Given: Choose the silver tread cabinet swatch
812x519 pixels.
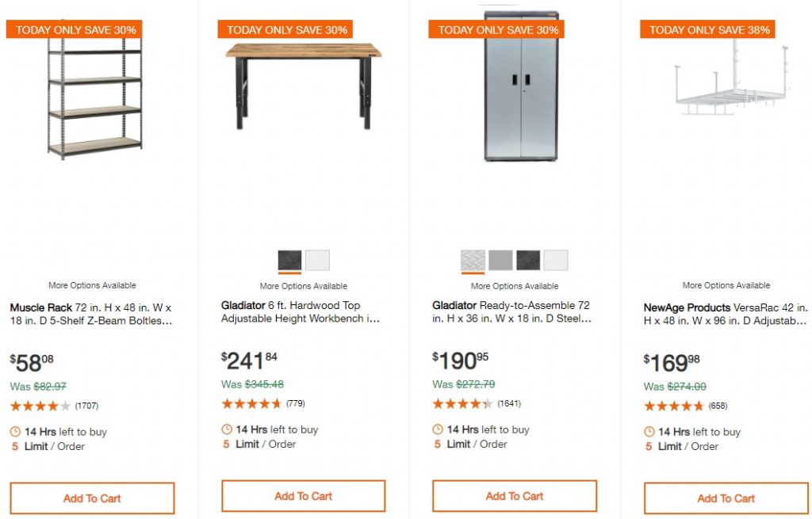Looking at the screenshot, I should [x=473, y=260].
